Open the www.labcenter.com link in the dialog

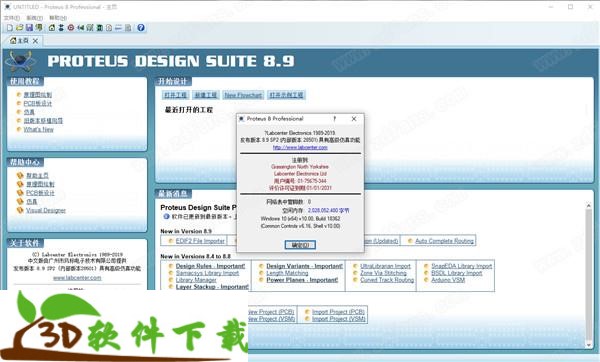(x=300, y=147)
